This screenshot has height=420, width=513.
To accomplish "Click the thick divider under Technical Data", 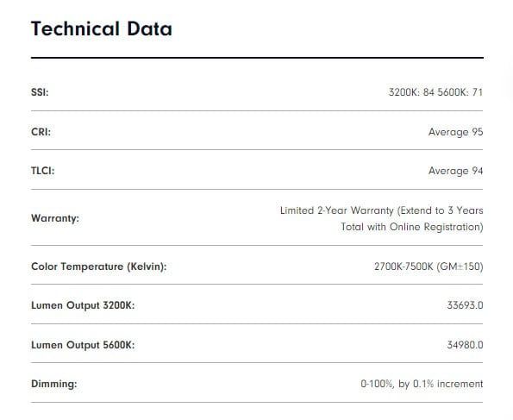I will tap(257, 58).
